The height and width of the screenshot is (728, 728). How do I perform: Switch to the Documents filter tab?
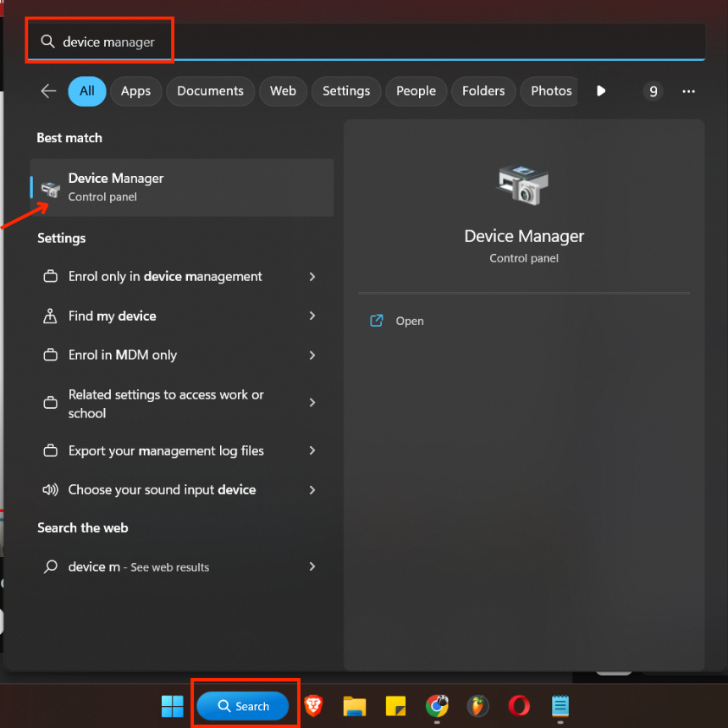coord(210,91)
